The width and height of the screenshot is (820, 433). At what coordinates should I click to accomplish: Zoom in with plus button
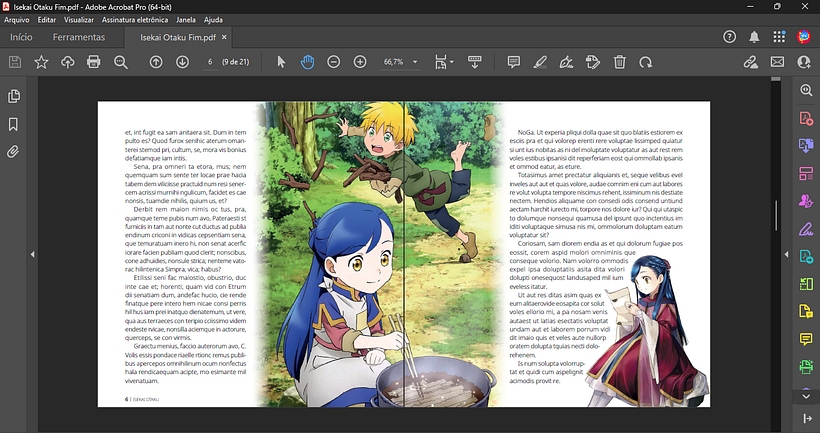(x=360, y=62)
